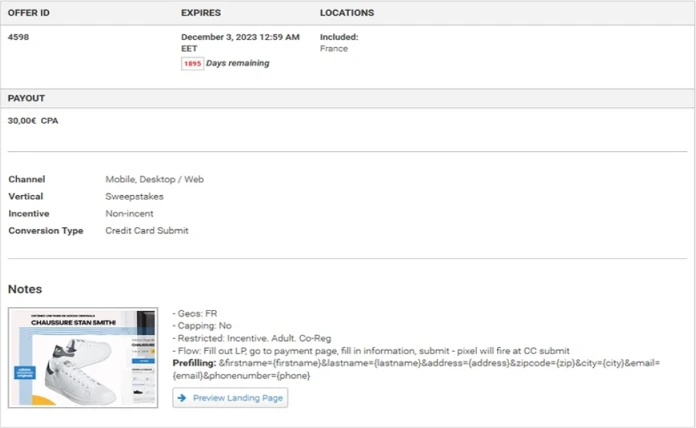Viewport: 696px width, 428px height.
Task: Click the Vertical field label
Action: pyautogui.click(x=26, y=196)
